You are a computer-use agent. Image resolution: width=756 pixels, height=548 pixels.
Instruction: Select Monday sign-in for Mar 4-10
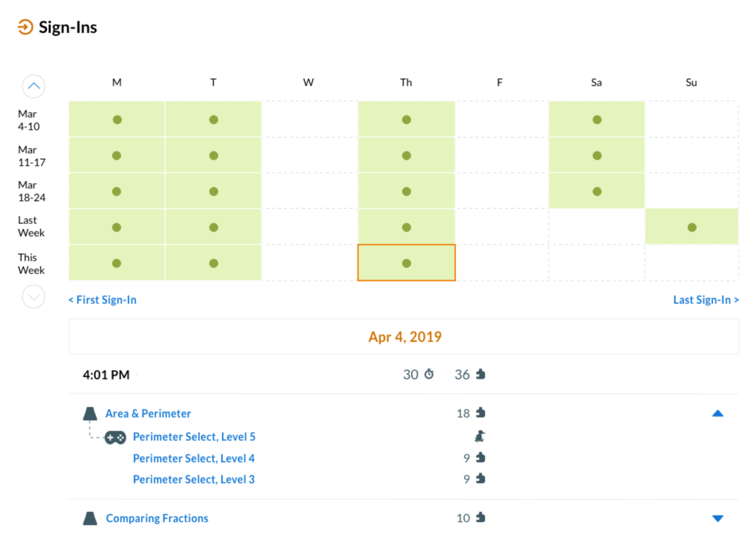pos(117,120)
